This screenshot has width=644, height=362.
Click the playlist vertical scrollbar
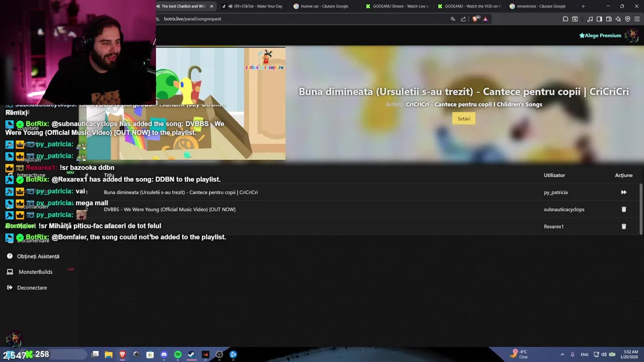tap(641, 209)
